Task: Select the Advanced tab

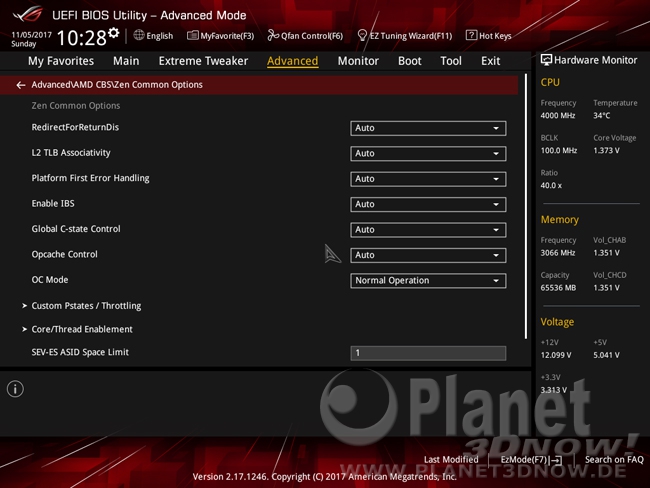Action: pyautogui.click(x=293, y=61)
